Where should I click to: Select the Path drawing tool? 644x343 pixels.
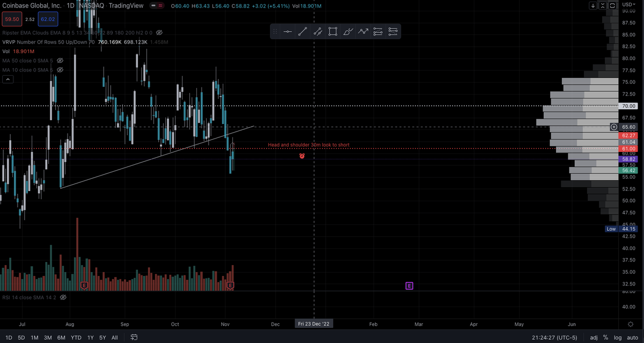coord(363,31)
